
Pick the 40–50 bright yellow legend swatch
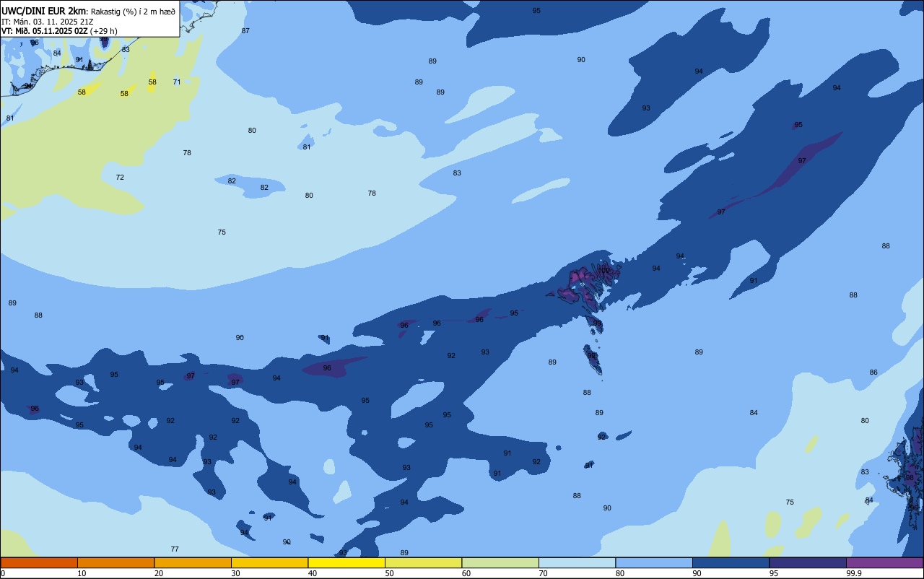click(x=346, y=562)
